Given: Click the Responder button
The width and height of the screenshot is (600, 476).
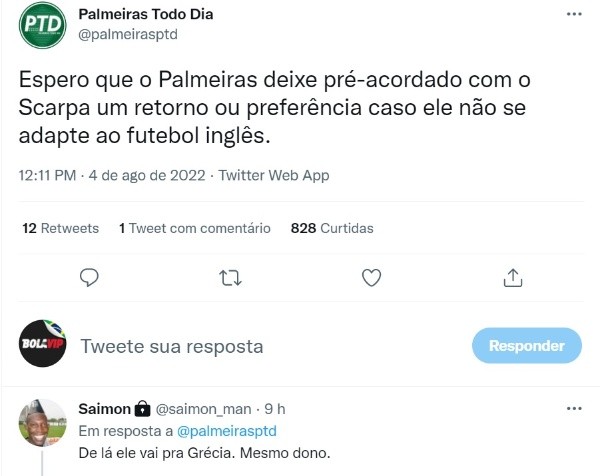Looking at the screenshot, I should point(526,346).
